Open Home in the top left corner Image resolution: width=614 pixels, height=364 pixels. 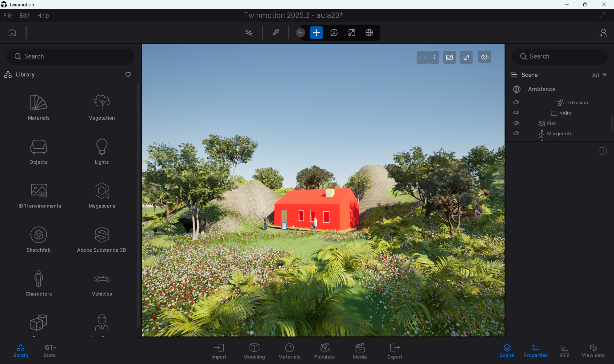(x=12, y=32)
